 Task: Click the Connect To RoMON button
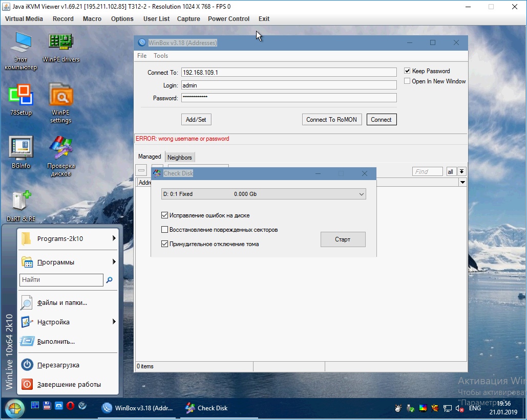[332, 120]
